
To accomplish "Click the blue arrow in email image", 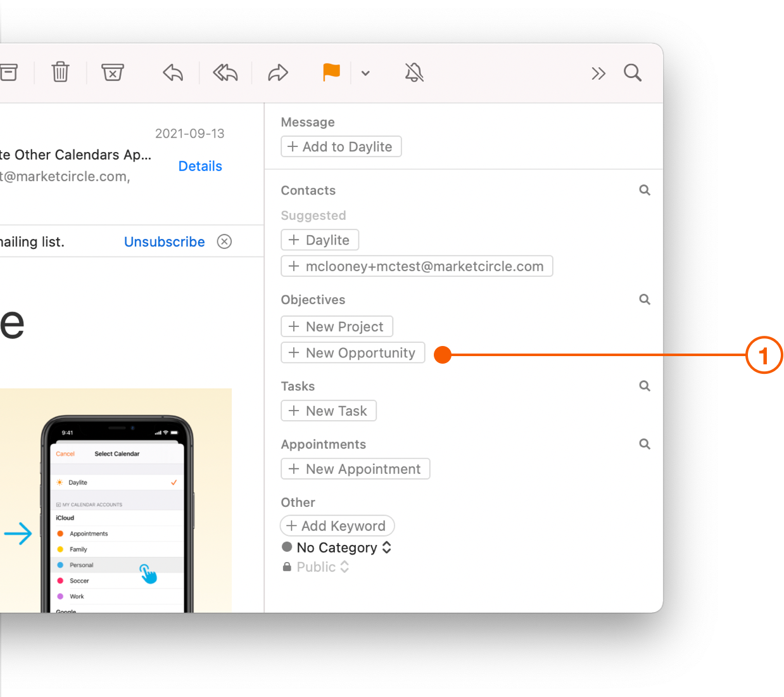I will tap(18, 534).
